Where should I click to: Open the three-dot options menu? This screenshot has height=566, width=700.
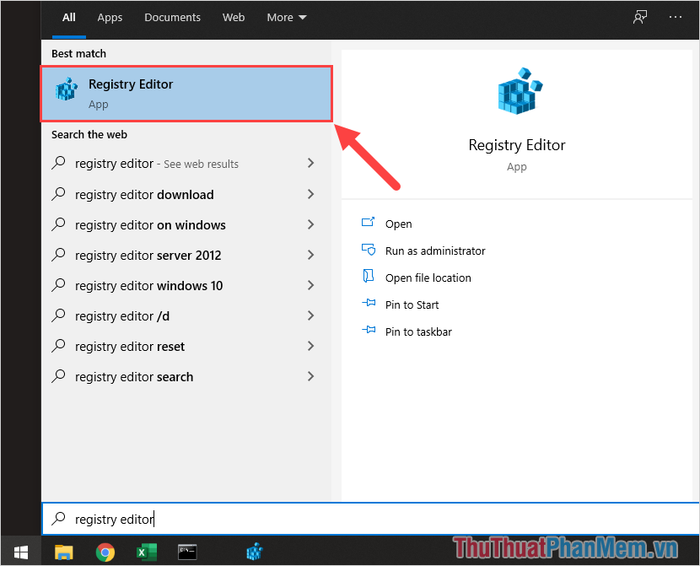(675, 17)
